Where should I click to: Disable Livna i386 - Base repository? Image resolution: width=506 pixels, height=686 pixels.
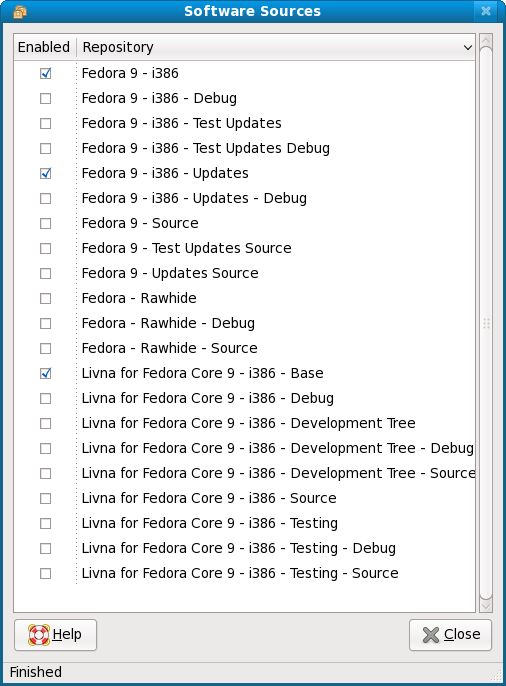(x=45, y=373)
